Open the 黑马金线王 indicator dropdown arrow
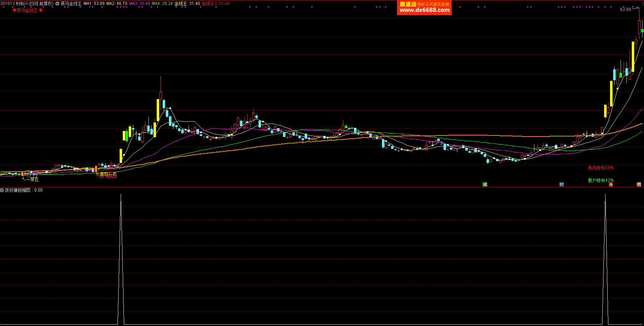The width and height of the screenshot is (644, 326). (57, 4)
